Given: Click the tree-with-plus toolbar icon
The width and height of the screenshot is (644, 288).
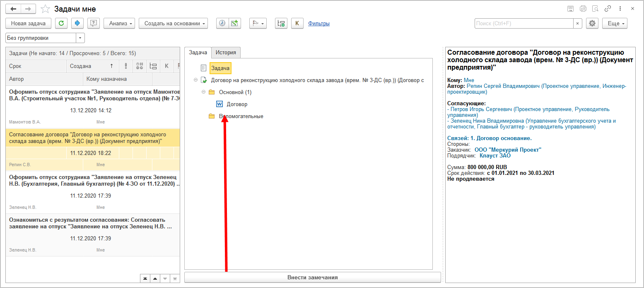Looking at the screenshot, I should (x=281, y=23).
